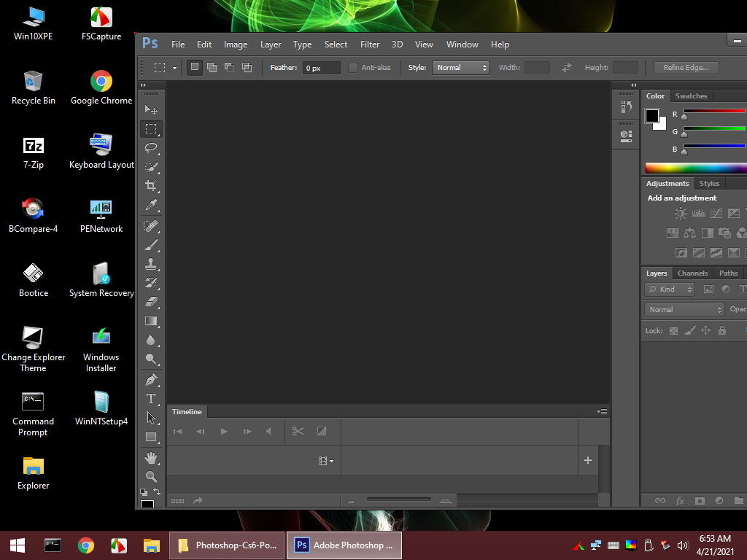Viewport: 747px width, 560px height.
Task: Select the Horizontal Type tool
Action: coord(151,399)
